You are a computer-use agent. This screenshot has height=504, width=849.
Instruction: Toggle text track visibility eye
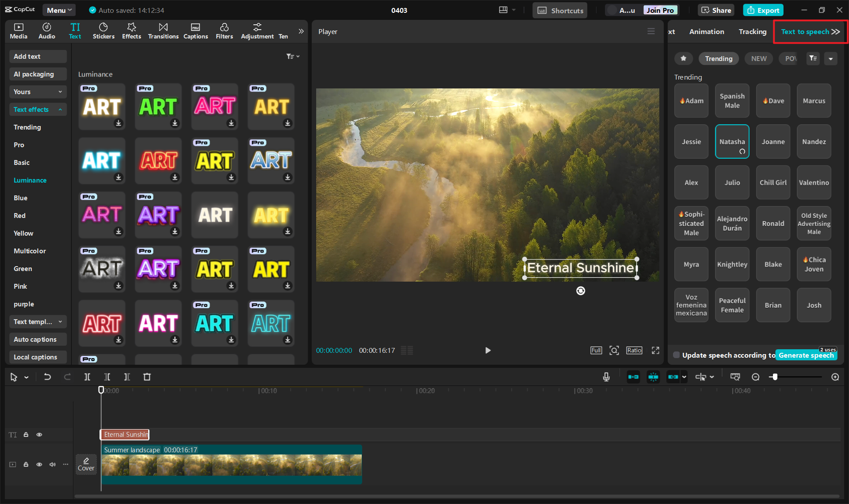[39, 435]
